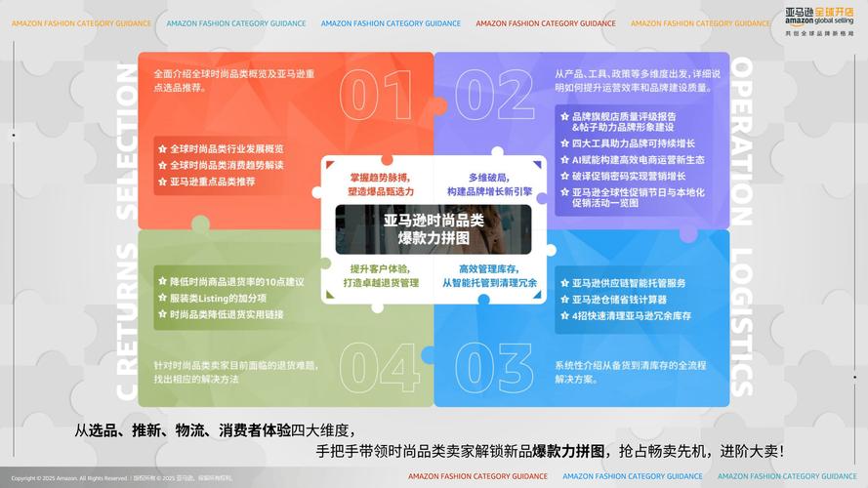The width and height of the screenshot is (868, 488).
Task: Click the blue slogan 高效管理库存，从智能托管到清理冗余
Action: point(489,275)
